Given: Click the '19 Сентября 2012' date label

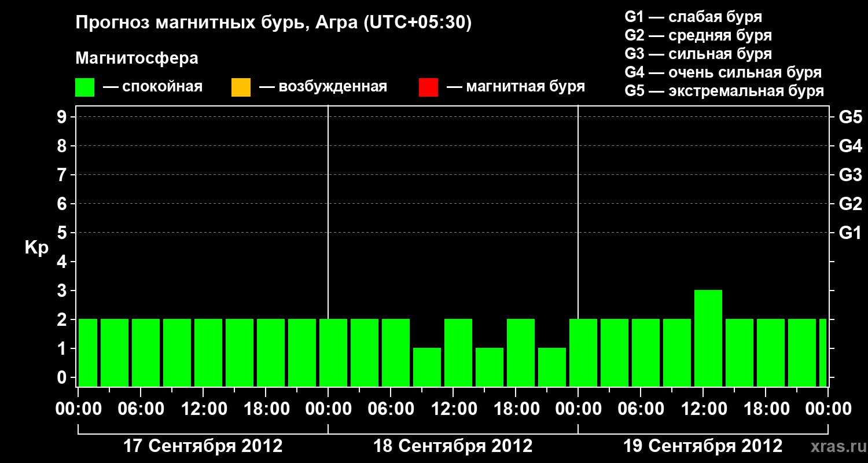Looking at the screenshot, I should pos(703,446).
